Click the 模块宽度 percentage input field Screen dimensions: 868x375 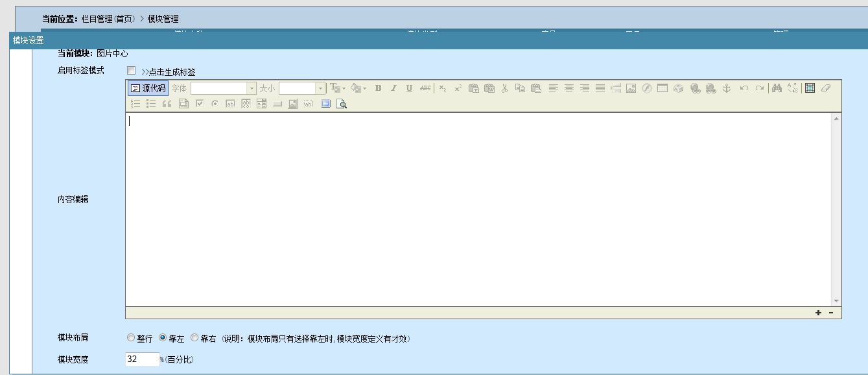[x=142, y=359]
